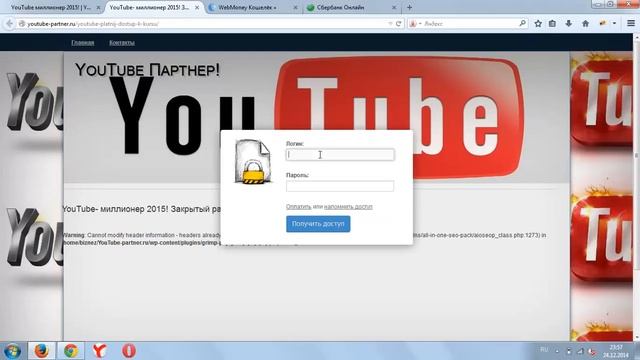Go to the browser home page
The height and width of the screenshot is (360, 640).
pos(585,24)
